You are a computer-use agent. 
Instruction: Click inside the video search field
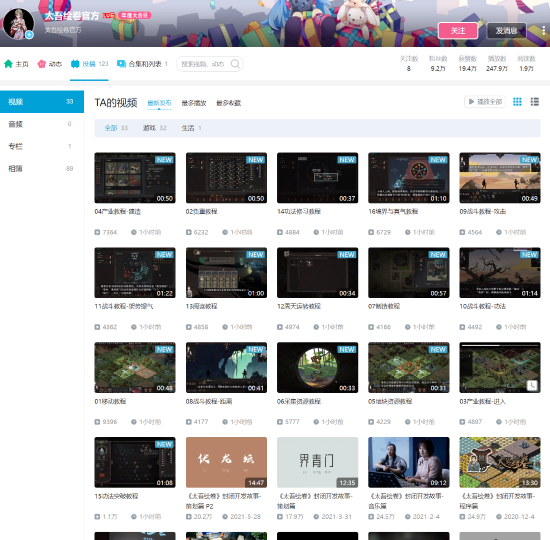coord(204,64)
